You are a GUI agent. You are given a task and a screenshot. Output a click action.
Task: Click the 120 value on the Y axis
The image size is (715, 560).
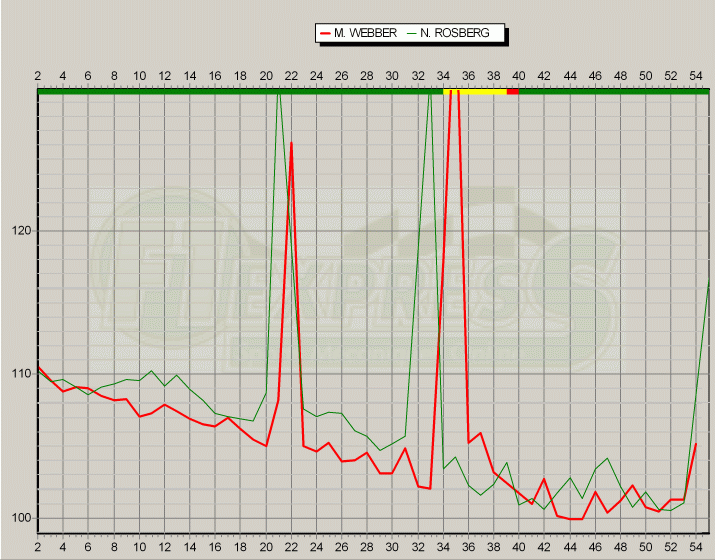click(19, 231)
